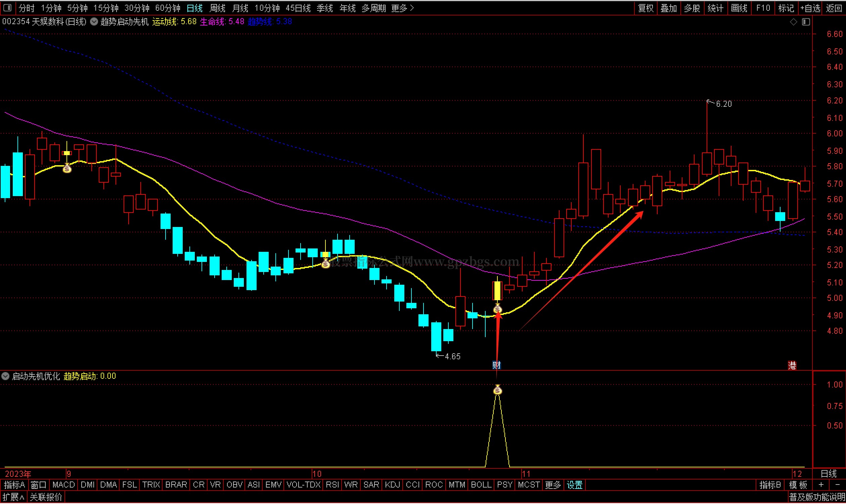Click money bag signal in lower indicator panel
This screenshot has height=504, width=846.
(x=497, y=390)
